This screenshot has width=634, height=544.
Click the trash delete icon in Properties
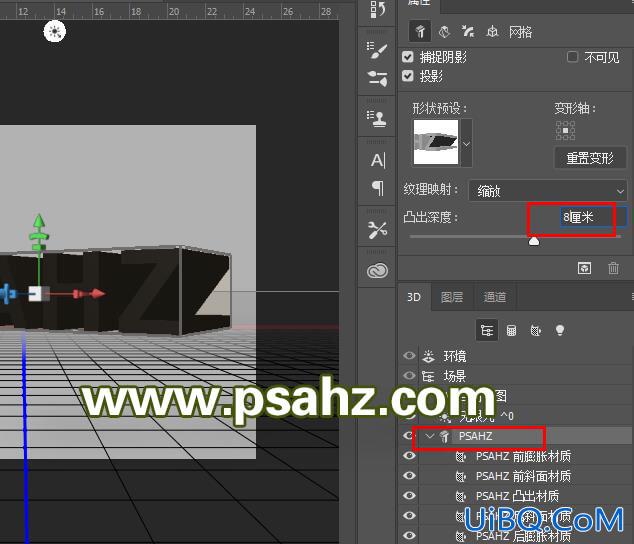pyautogui.click(x=613, y=268)
